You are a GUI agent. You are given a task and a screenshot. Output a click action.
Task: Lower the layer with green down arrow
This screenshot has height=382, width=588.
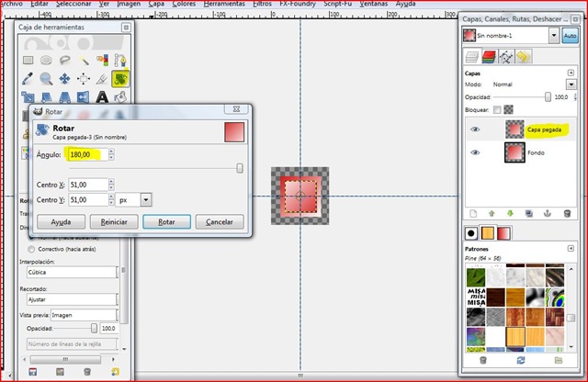pos(510,214)
